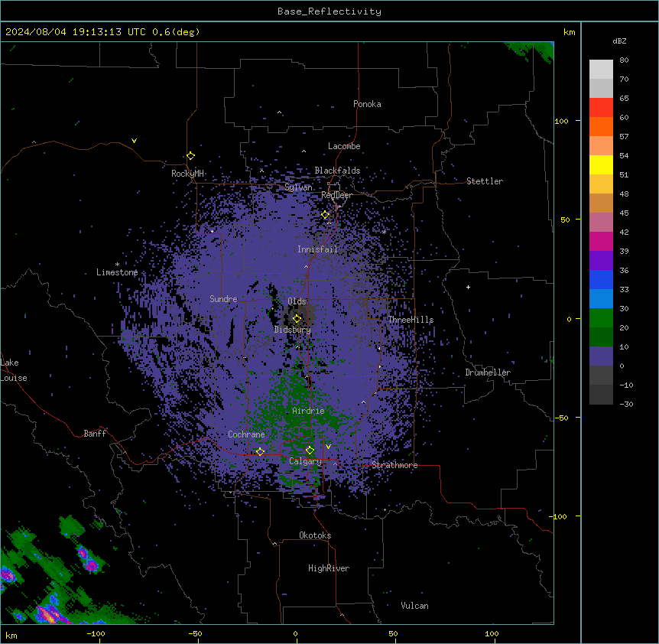Click the km unit label in bottom-left corner
This screenshot has width=659, height=644.
(x=11, y=635)
